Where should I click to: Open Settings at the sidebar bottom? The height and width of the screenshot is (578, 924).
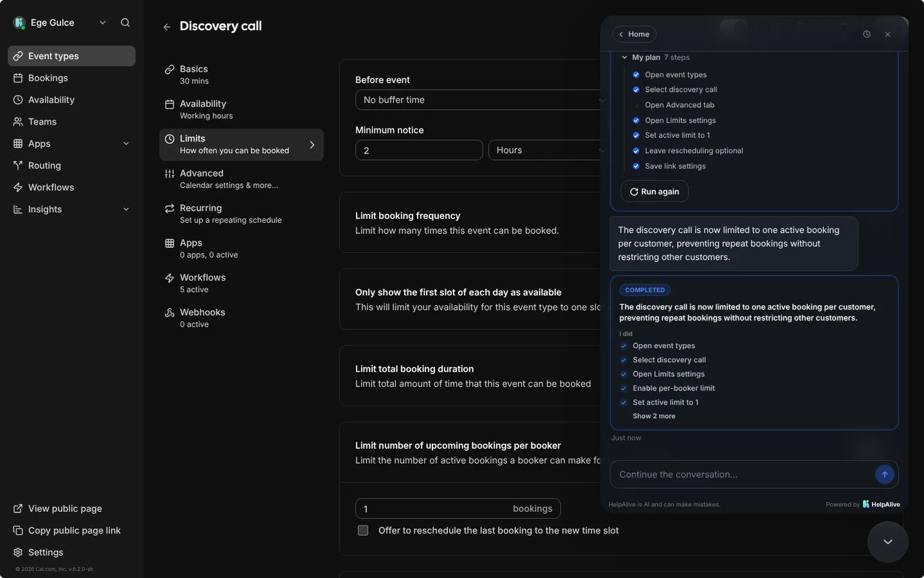[x=72, y=552]
